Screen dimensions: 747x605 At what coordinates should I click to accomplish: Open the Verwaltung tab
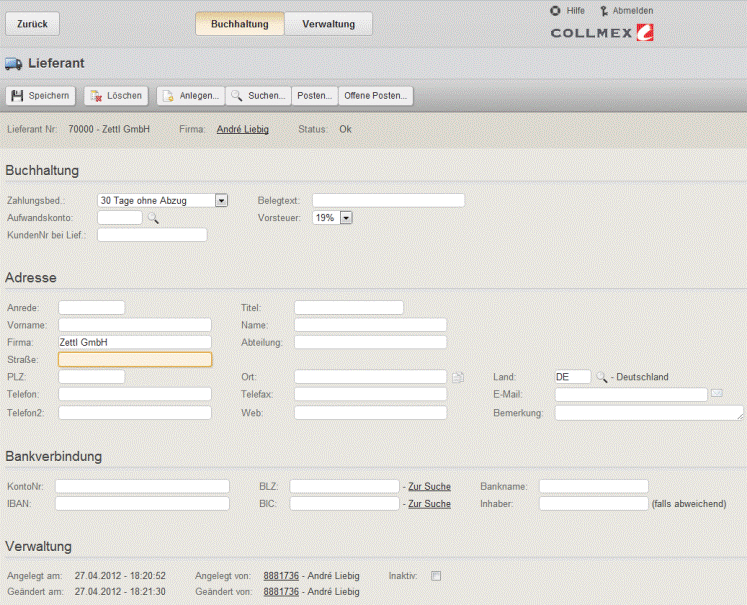pos(328,24)
